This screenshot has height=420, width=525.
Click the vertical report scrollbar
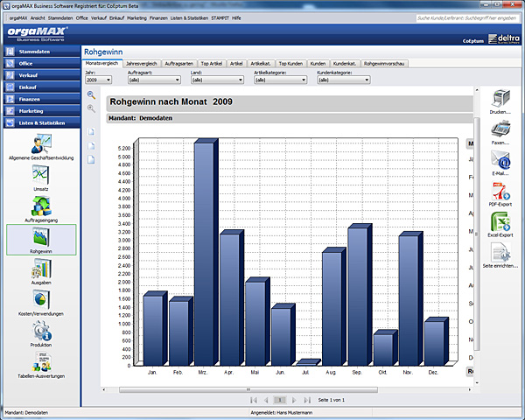[477, 234]
